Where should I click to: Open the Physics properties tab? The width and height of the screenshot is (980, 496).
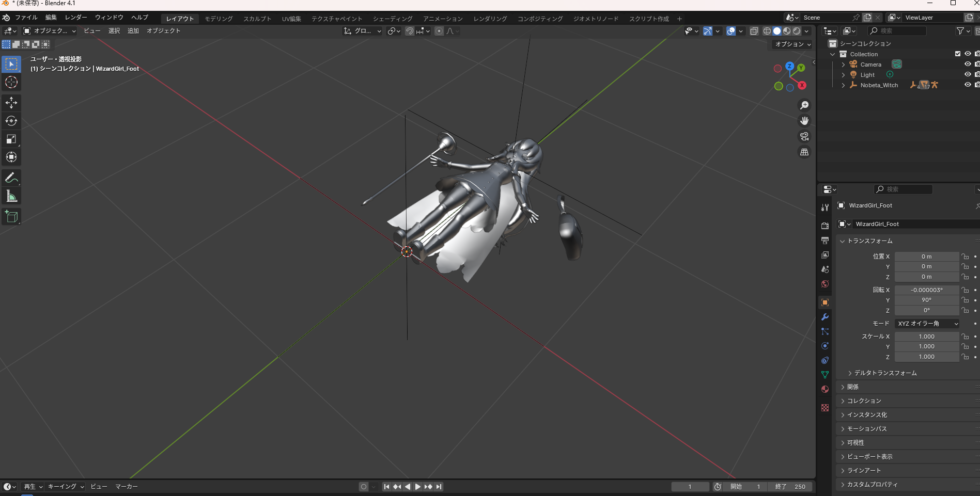tap(825, 346)
